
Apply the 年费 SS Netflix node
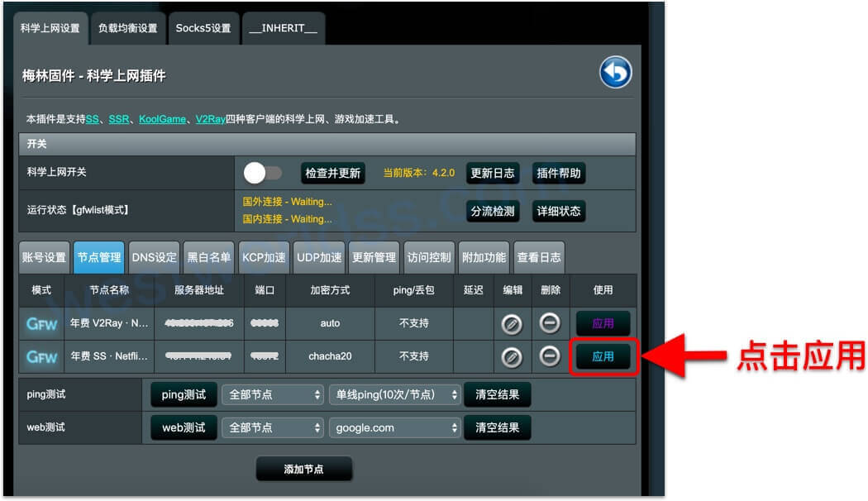tap(603, 357)
